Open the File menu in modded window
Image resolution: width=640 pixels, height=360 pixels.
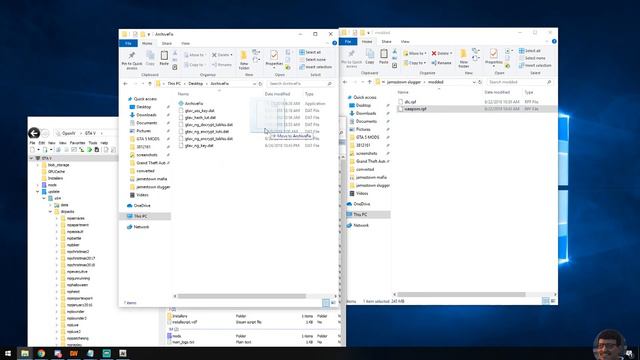pos(348,42)
